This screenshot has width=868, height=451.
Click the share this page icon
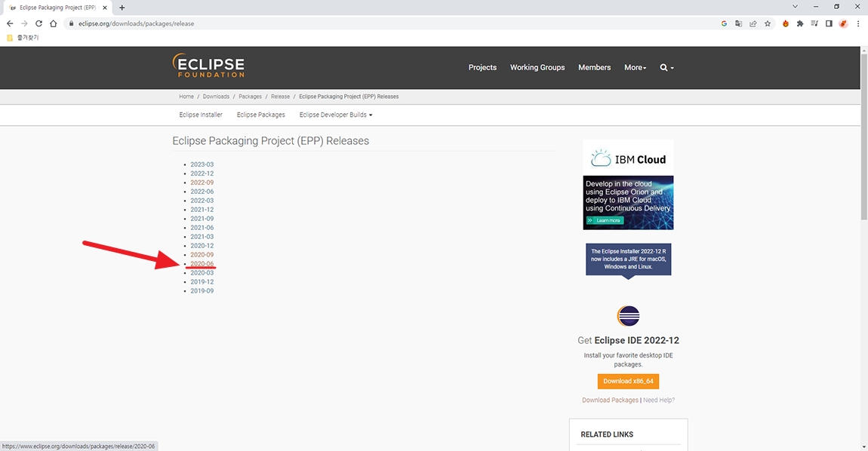point(753,24)
